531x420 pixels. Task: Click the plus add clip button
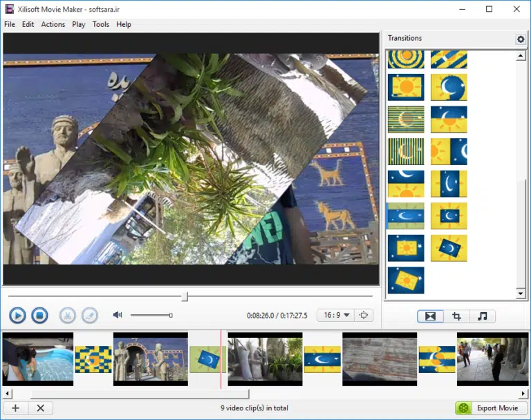[16, 408]
